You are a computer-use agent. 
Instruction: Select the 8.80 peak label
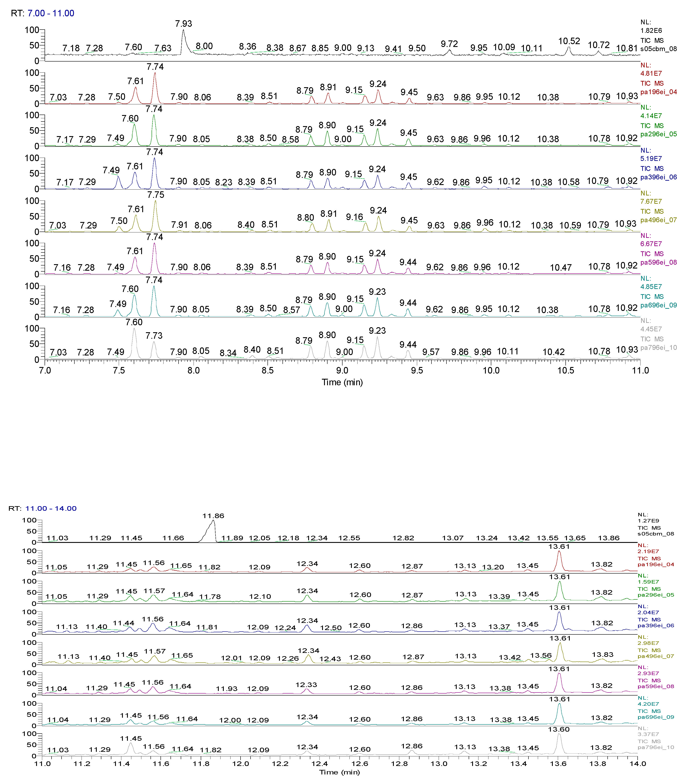(306, 218)
